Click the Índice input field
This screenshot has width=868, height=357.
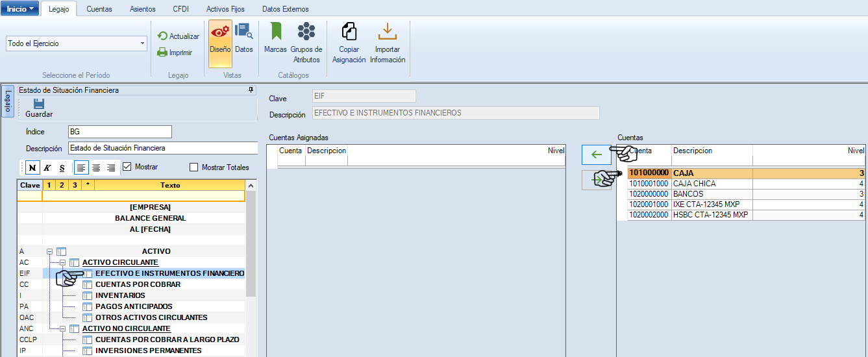(x=119, y=132)
